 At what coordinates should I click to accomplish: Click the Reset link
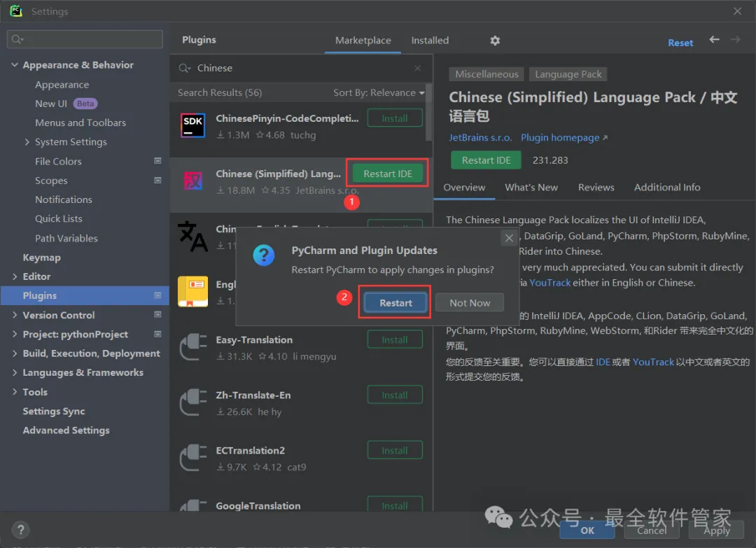pos(680,43)
